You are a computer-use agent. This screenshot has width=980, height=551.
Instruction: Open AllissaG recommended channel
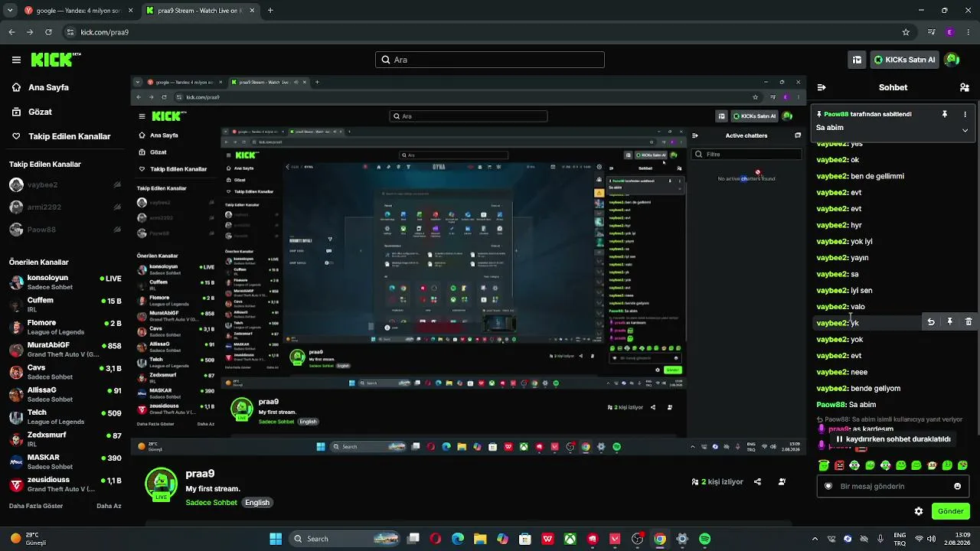pyautogui.click(x=65, y=394)
